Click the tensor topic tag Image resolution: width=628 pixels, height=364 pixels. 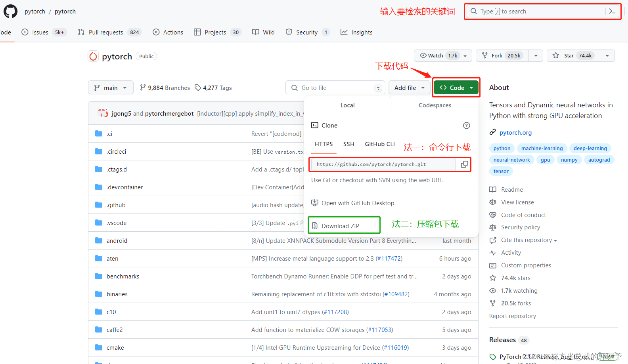point(501,171)
